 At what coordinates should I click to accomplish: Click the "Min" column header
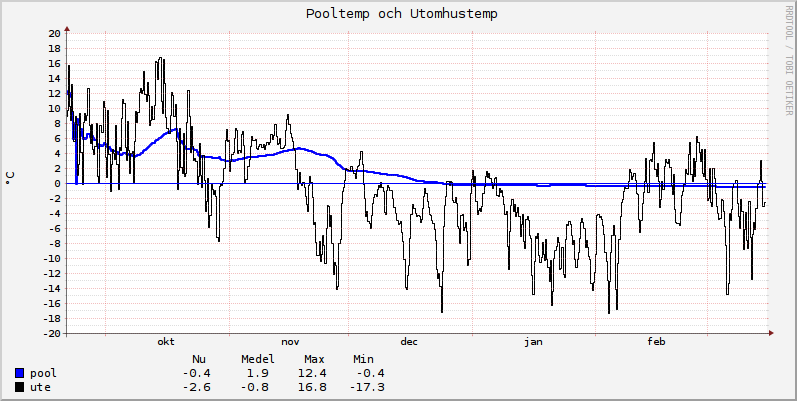(x=363, y=359)
